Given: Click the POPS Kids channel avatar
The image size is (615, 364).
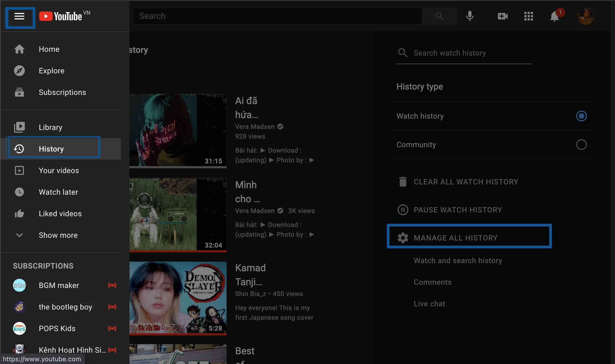Looking at the screenshot, I should pos(19,328).
